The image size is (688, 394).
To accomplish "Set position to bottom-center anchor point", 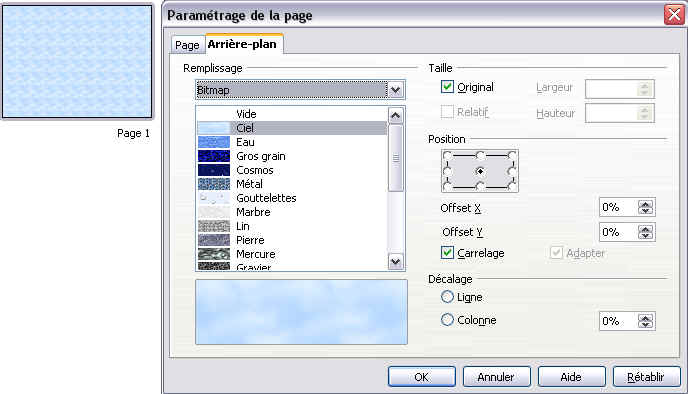I will pos(480,186).
